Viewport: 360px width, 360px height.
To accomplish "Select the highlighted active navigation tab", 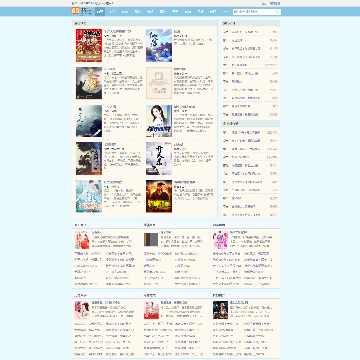I will [x=100, y=12].
